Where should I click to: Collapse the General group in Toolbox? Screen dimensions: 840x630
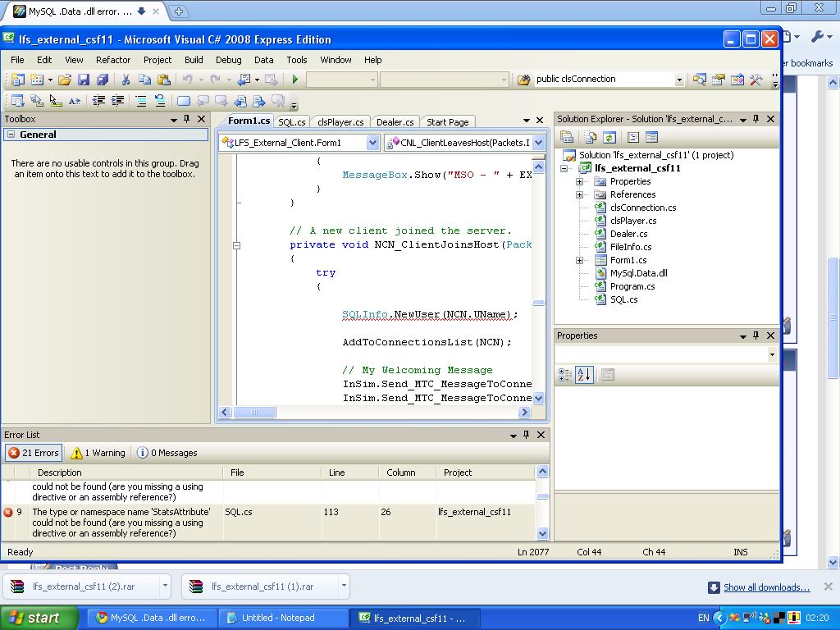[x=11, y=135]
